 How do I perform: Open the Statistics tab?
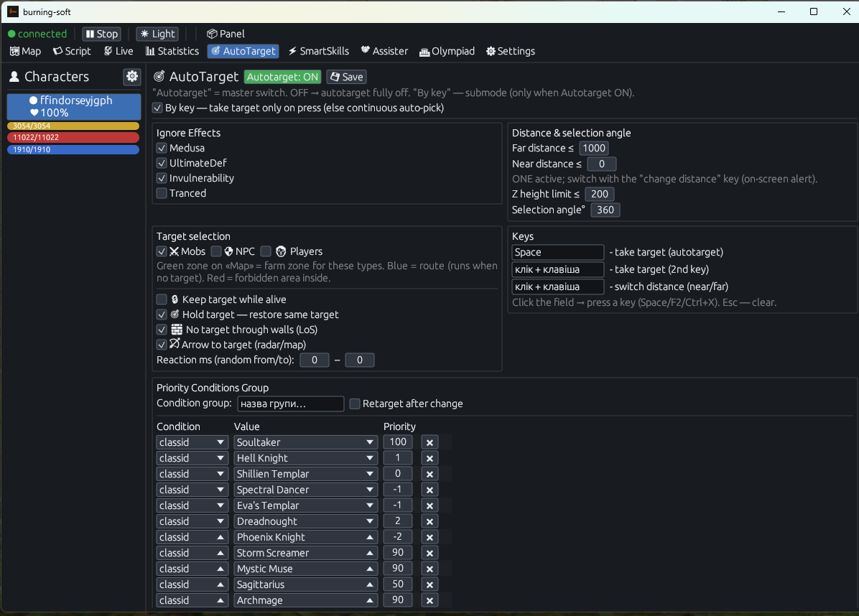172,51
